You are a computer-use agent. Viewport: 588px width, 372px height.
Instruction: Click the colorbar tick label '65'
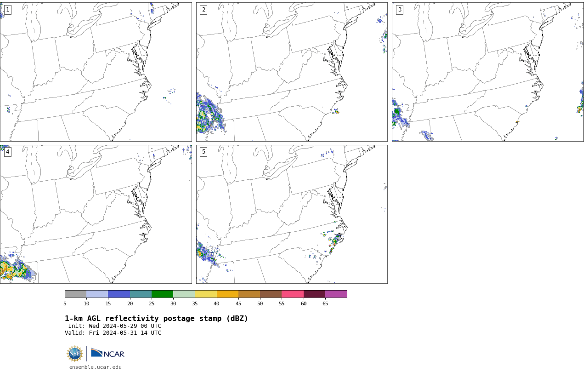click(325, 303)
